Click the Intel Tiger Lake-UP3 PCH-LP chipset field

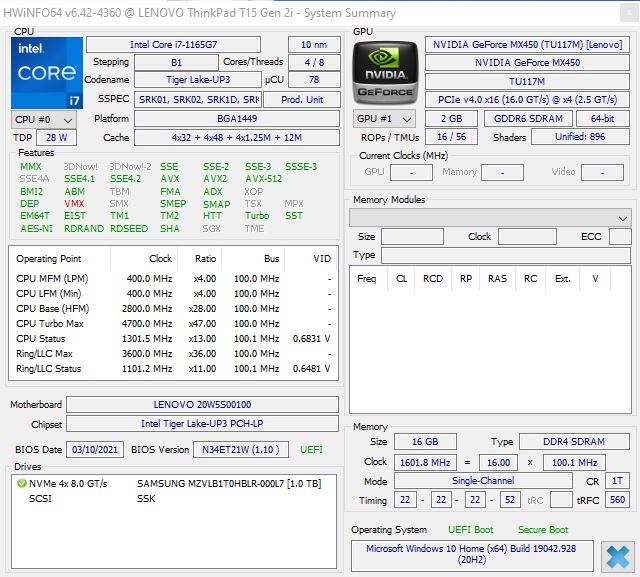click(202, 424)
